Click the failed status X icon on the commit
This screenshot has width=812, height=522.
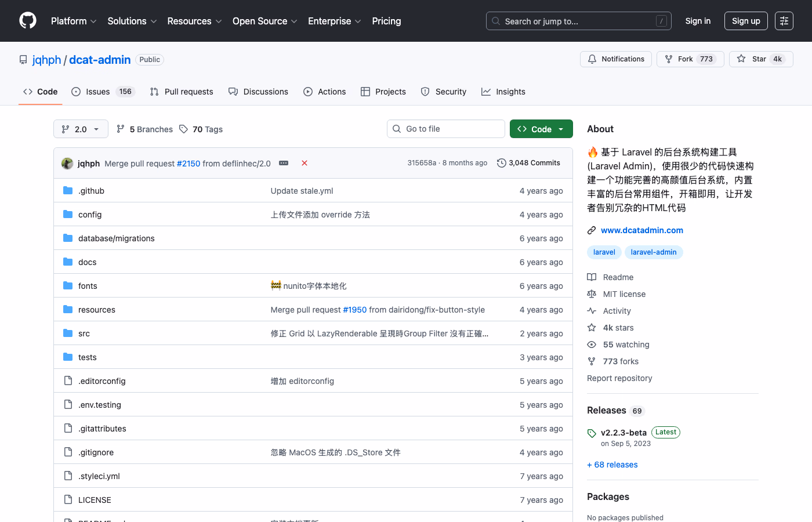[x=304, y=163]
